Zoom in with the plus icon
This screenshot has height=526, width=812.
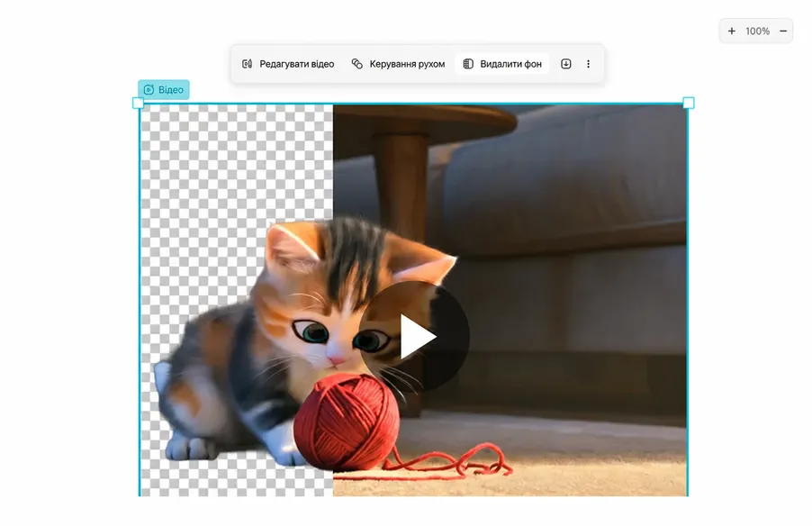732,32
